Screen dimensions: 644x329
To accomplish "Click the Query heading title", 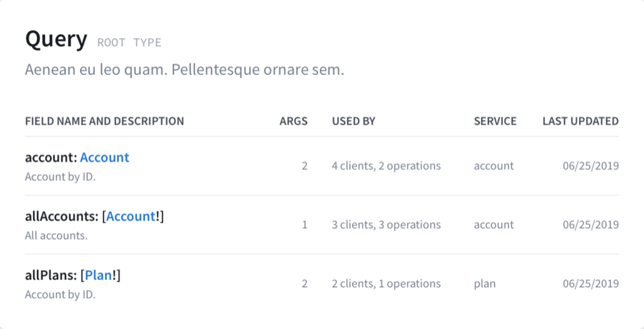I will [56, 40].
